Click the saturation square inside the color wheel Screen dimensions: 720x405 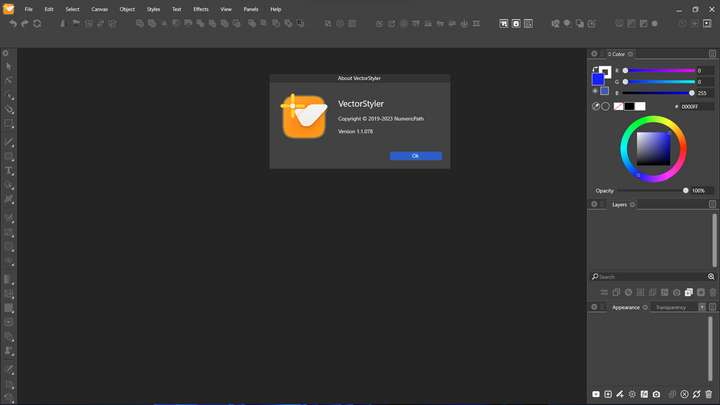[653, 148]
